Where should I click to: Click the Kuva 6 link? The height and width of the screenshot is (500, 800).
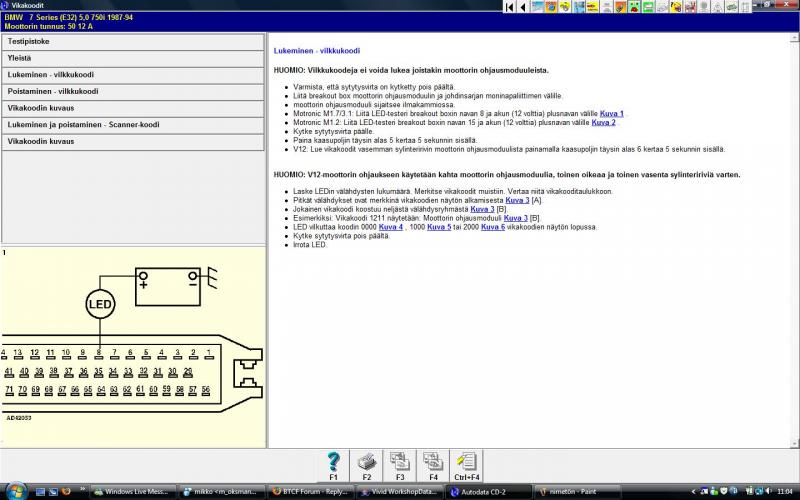(493, 227)
